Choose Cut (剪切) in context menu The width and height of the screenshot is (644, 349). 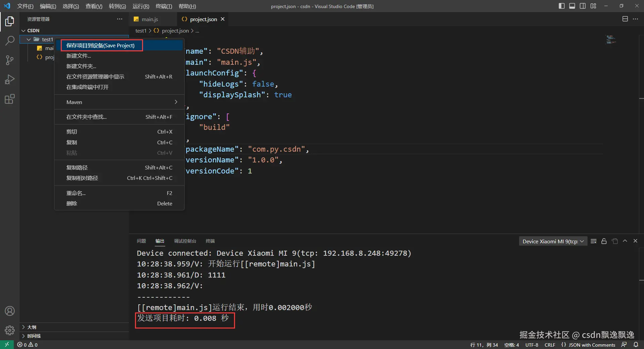click(119, 132)
